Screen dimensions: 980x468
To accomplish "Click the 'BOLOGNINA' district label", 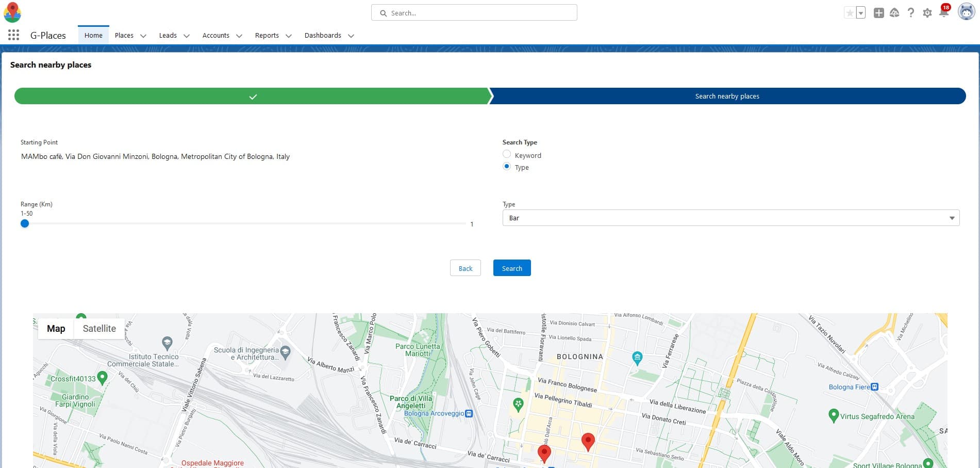I will coord(580,357).
